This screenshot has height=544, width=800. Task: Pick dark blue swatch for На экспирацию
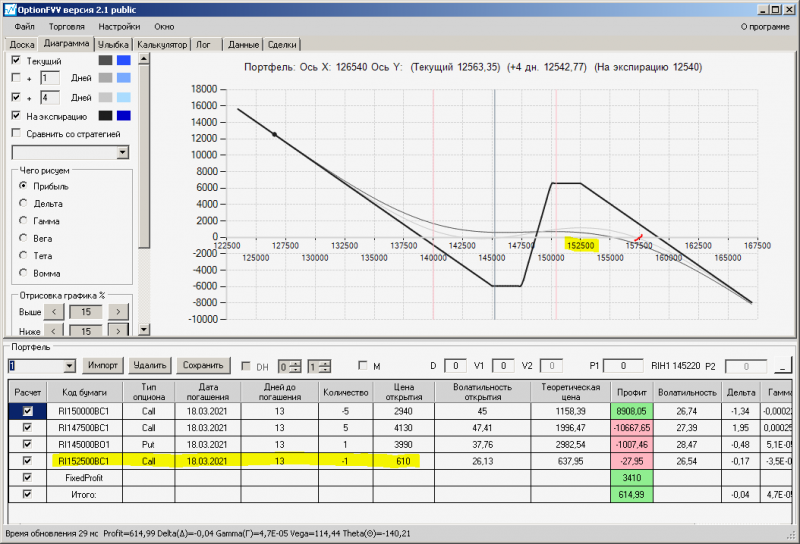(124, 116)
